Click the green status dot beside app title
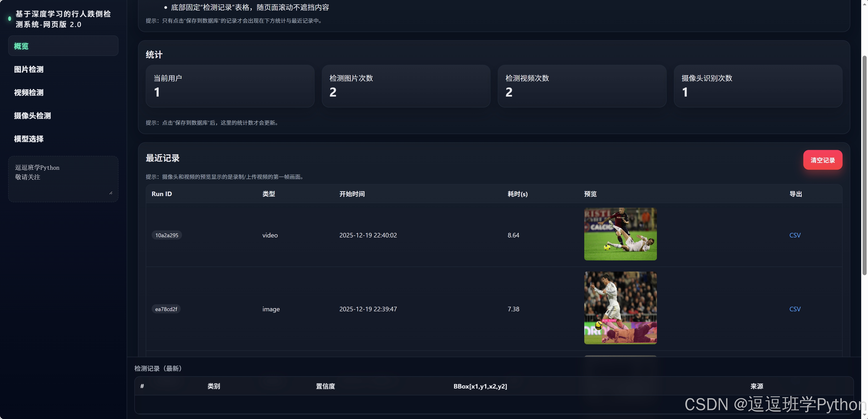The image size is (868, 419). pyautogui.click(x=10, y=19)
